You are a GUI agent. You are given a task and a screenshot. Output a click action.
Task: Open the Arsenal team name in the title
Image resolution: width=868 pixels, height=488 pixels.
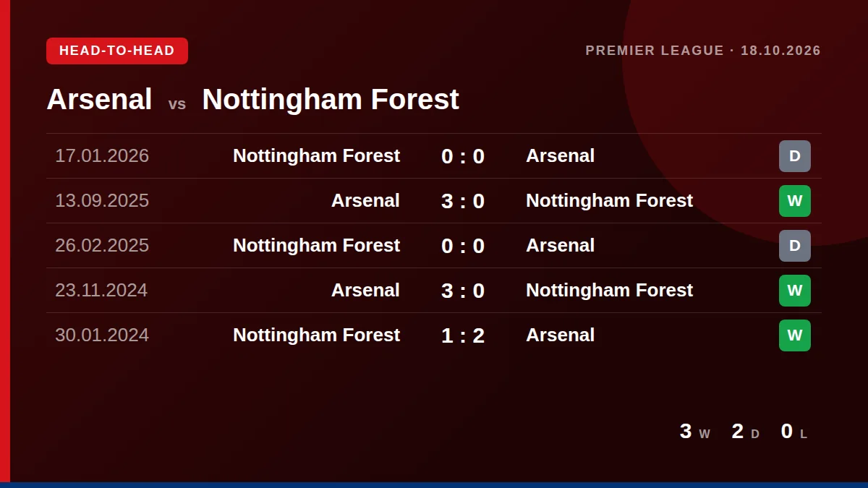(x=99, y=99)
